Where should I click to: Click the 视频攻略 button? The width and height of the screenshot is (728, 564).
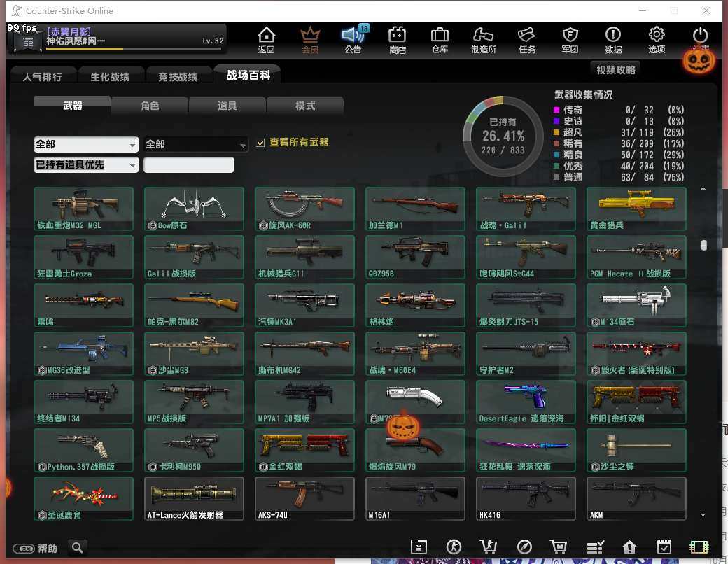click(x=615, y=70)
